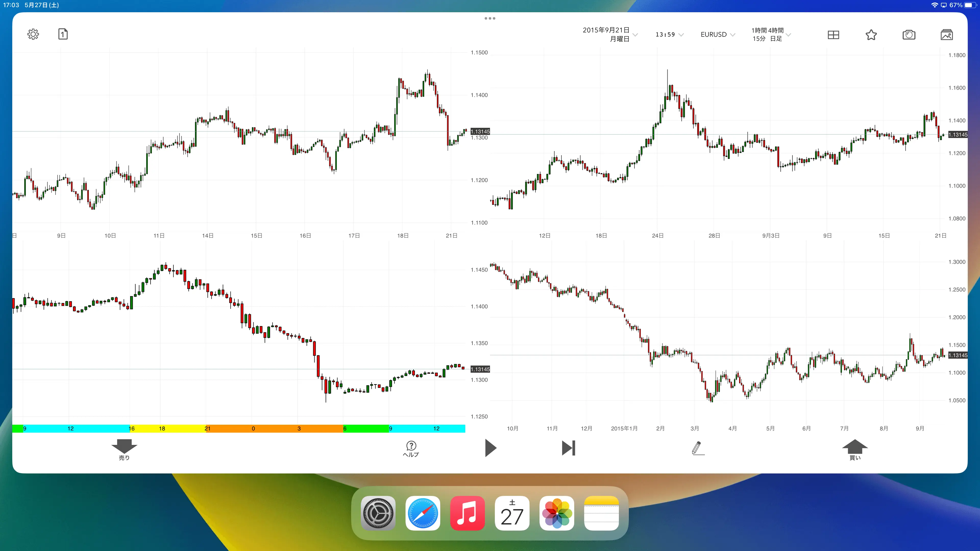The image size is (980, 551).
Task: Click the 1.13145 price label on the daily chart
Action: click(x=958, y=355)
